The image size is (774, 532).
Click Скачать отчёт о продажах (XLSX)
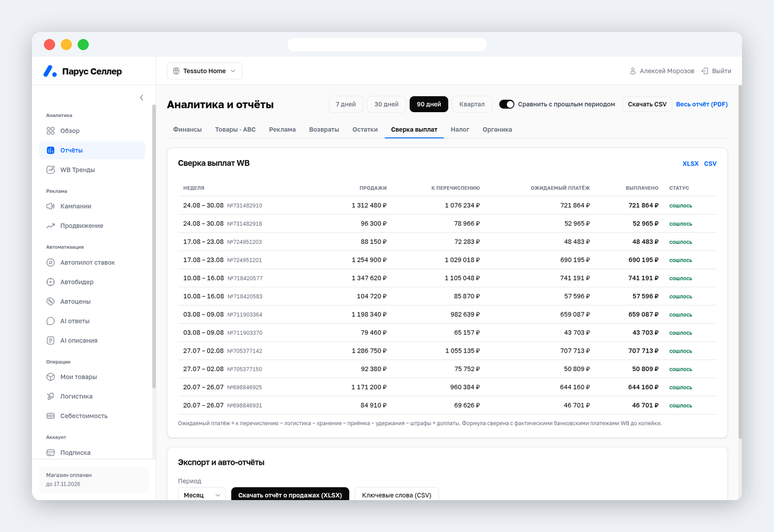coord(290,495)
